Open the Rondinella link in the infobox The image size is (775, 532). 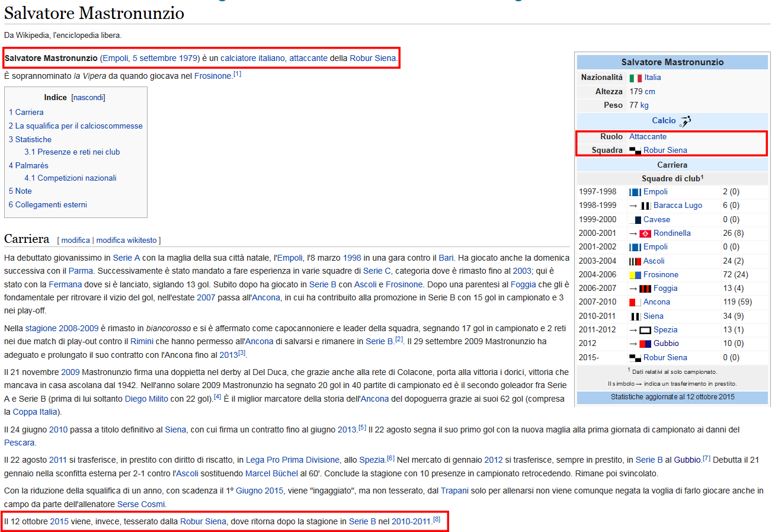672,233
